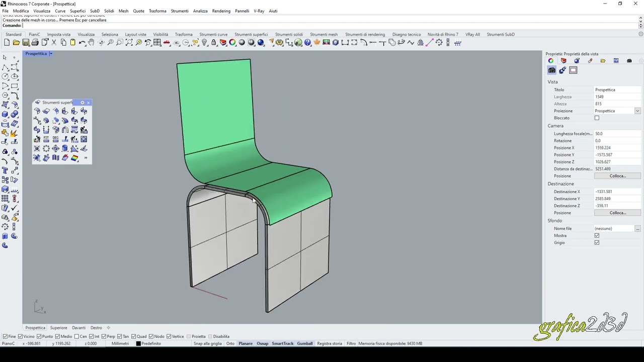Image resolution: width=644 pixels, height=362 pixels.
Task: Switch to the Superiore viewport tab
Action: 58,328
